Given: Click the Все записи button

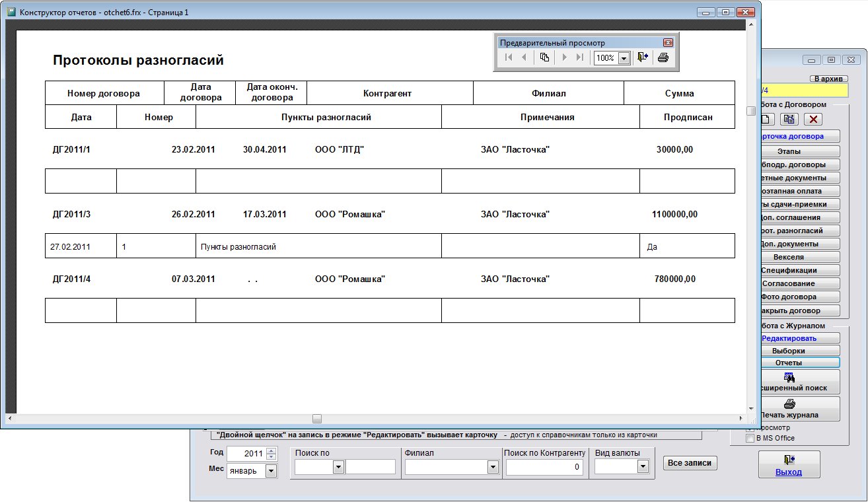Looking at the screenshot, I should tap(690, 463).
